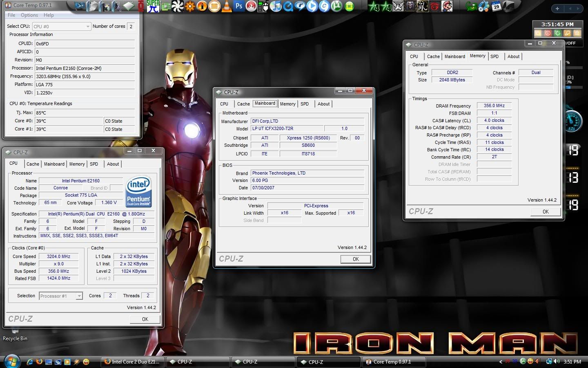Click the taskbar clock showing 3:51 PM

(572, 362)
